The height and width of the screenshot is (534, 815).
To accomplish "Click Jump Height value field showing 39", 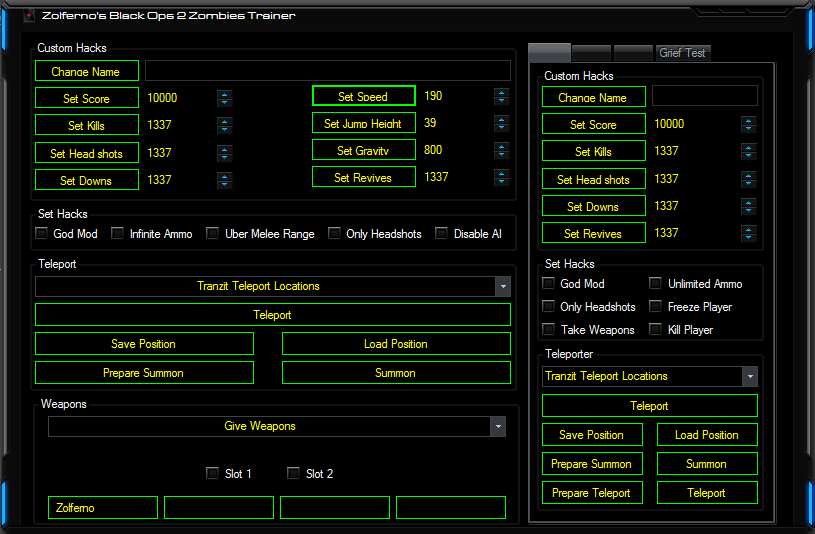I will 457,123.
